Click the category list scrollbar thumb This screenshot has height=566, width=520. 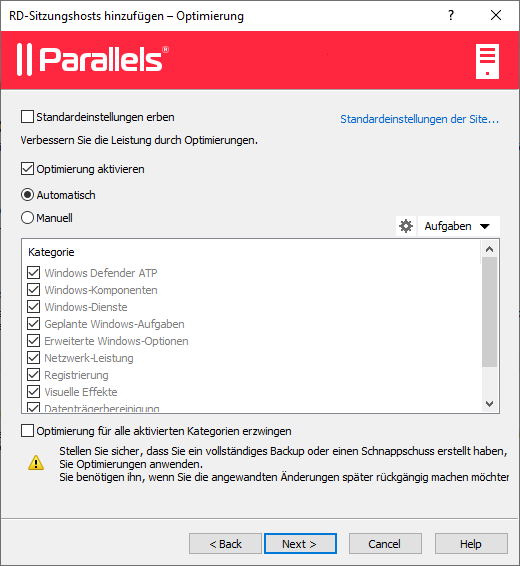[489, 312]
